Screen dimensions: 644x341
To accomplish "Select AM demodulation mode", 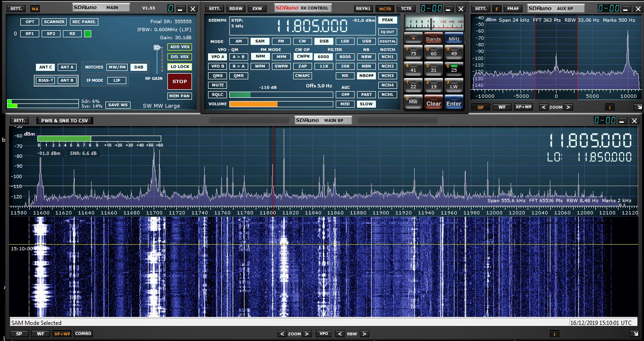I will click(x=239, y=41).
